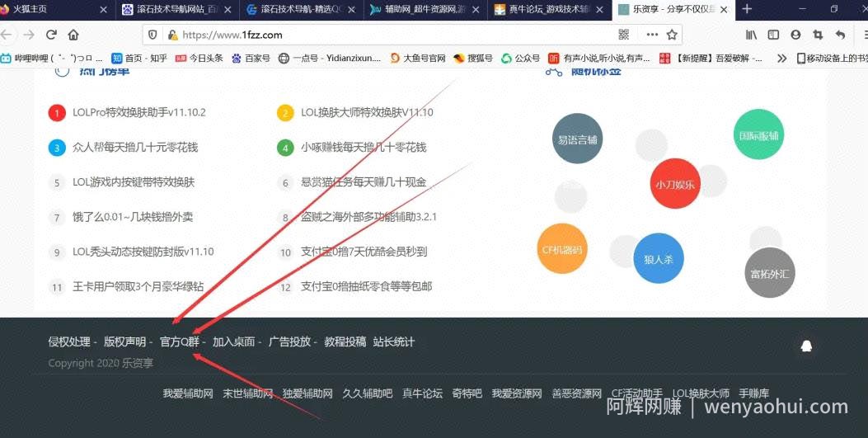
Task: Click the 国际服辅 green bubble
Action: (759, 134)
